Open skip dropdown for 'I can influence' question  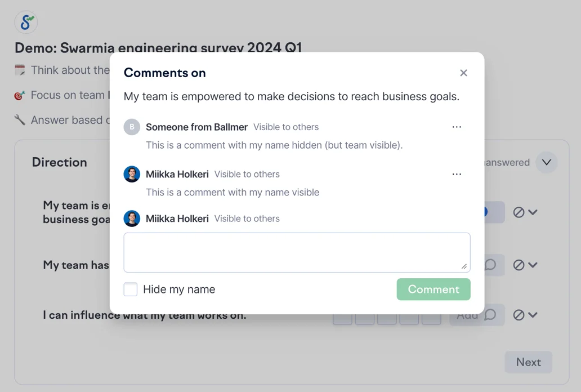[525, 315]
